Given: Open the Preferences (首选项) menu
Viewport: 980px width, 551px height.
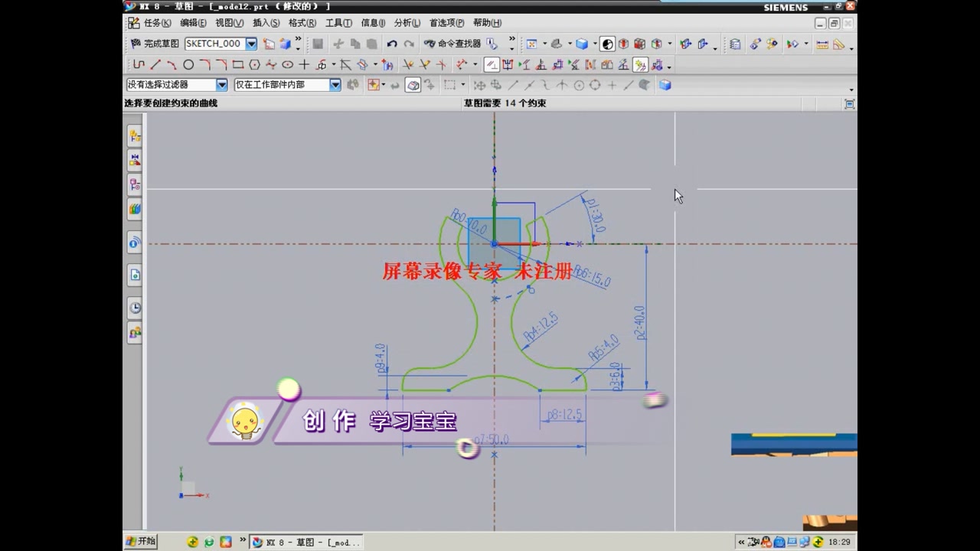Looking at the screenshot, I should click(x=446, y=23).
